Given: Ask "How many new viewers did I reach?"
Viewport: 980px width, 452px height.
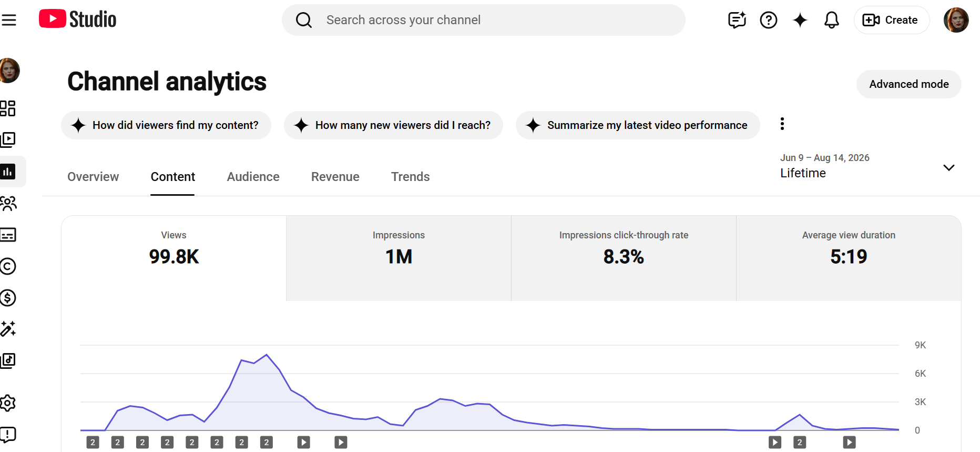Looking at the screenshot, I should click(393, 125).
